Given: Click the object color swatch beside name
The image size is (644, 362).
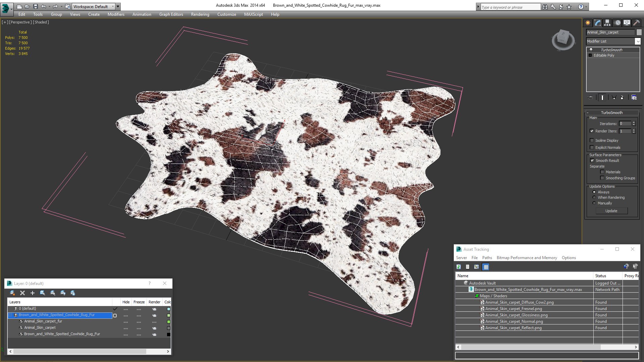Looking at the screenshot, I should coord(639,32).
